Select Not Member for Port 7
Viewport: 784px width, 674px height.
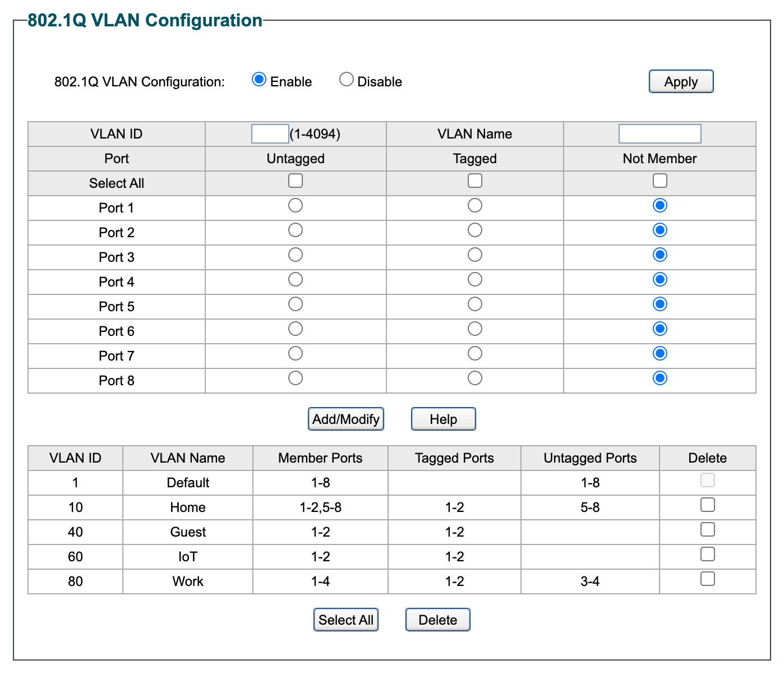pyautogui.click(x=660, y=354)
